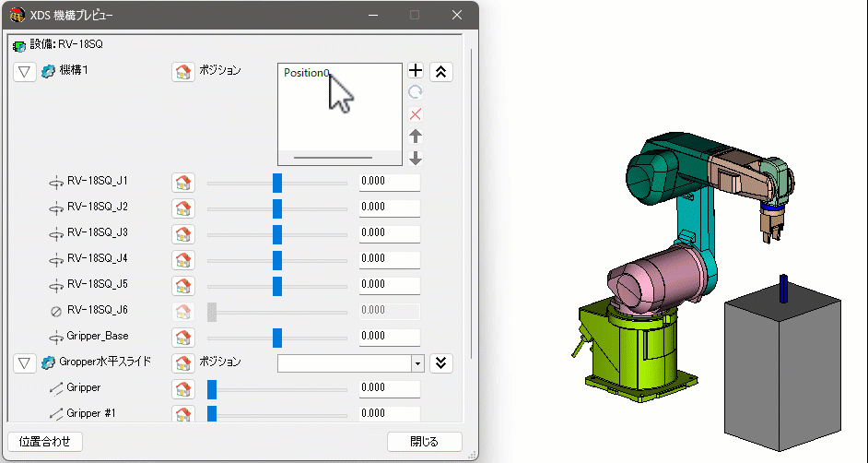
Task: Click home icon for Gripper #1
Action: point(183,414)
